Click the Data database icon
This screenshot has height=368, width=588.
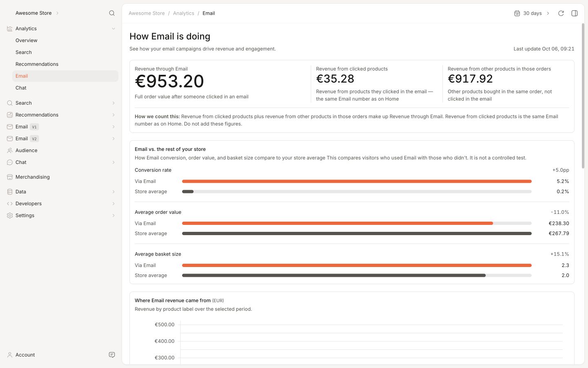coord(10,192)
